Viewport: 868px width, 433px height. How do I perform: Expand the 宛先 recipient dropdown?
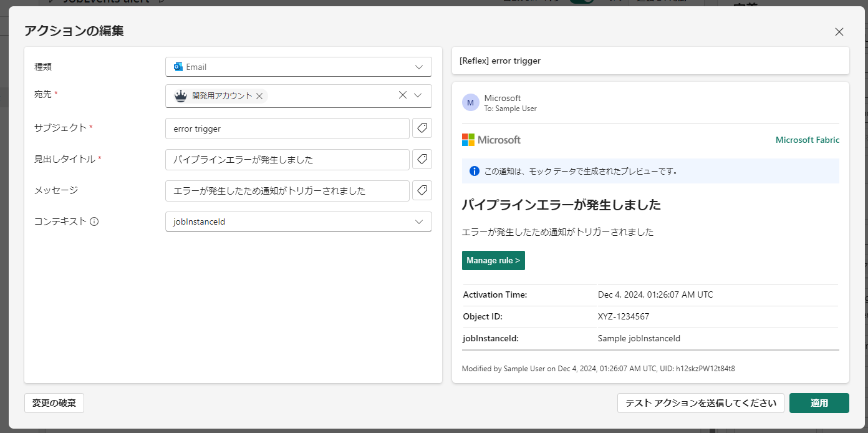click(418, 95)
